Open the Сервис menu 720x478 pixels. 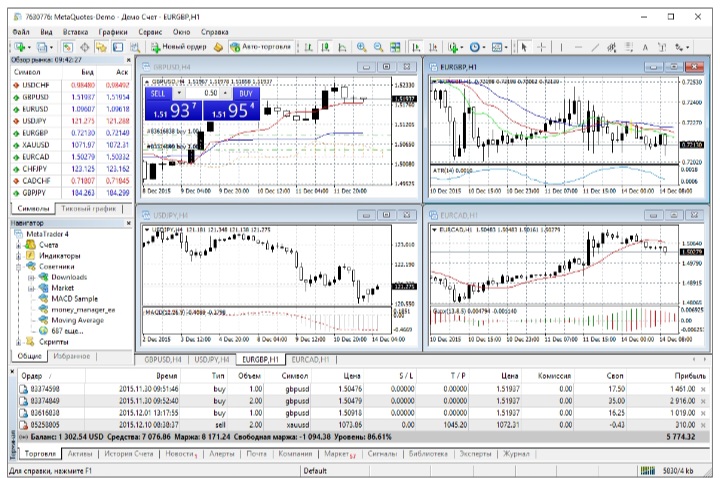(x=150, y=32)
